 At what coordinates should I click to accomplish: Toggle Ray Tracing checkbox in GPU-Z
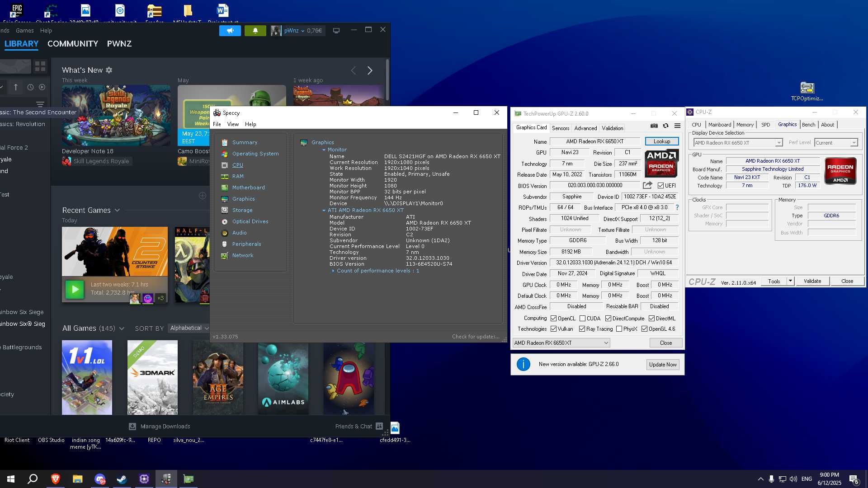coord(582,329)
